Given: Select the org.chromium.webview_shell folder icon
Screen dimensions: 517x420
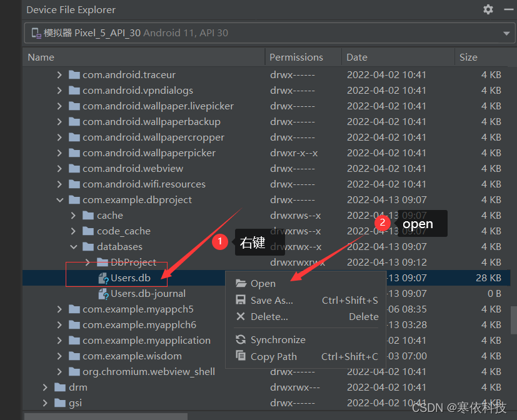Looking at the screenshot, I should tap(74, 371).
